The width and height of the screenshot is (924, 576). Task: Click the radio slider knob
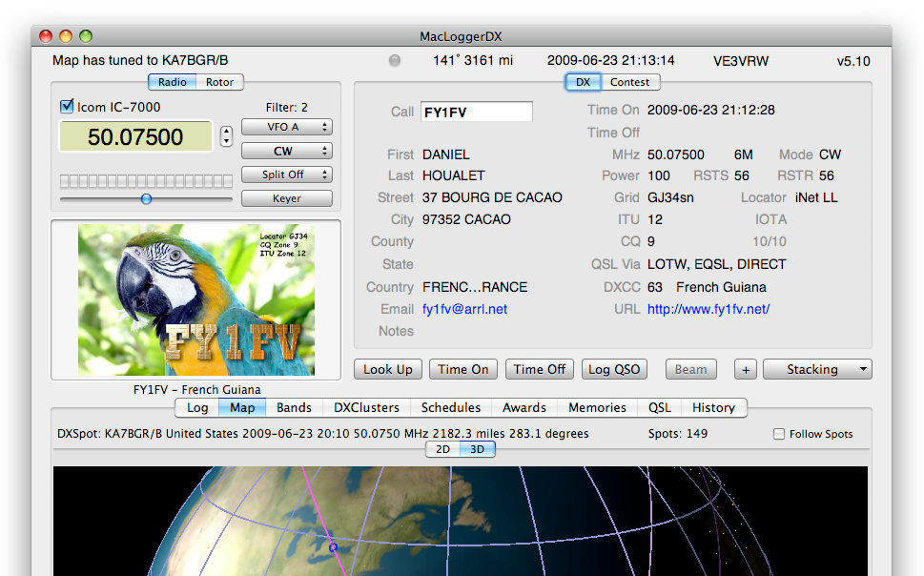click(x=146, y=198)
